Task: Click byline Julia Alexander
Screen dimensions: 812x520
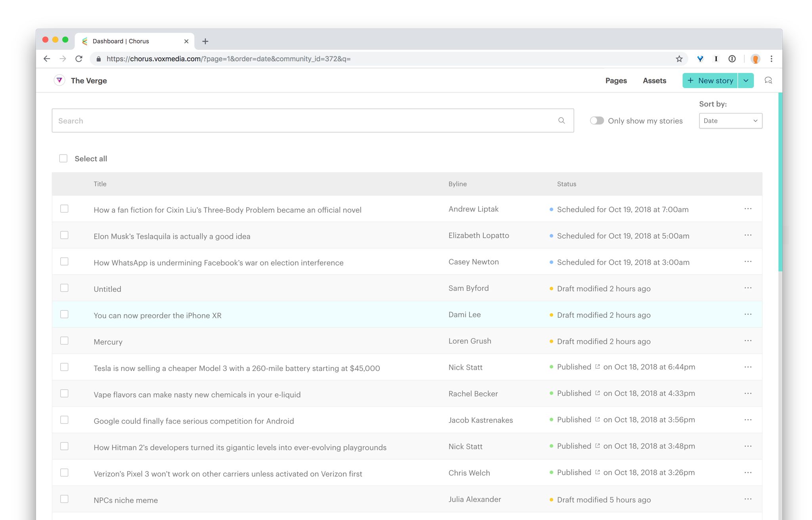Action: tap(475, 499)
